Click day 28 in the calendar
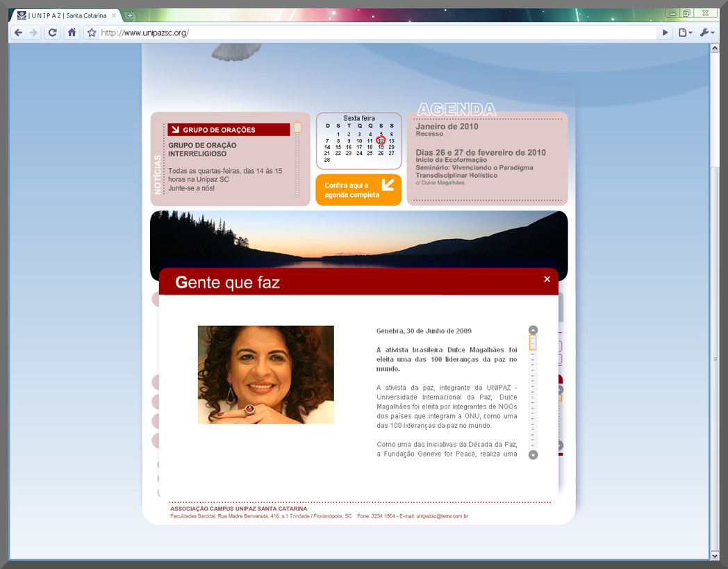728x569 pixels. 327,160
